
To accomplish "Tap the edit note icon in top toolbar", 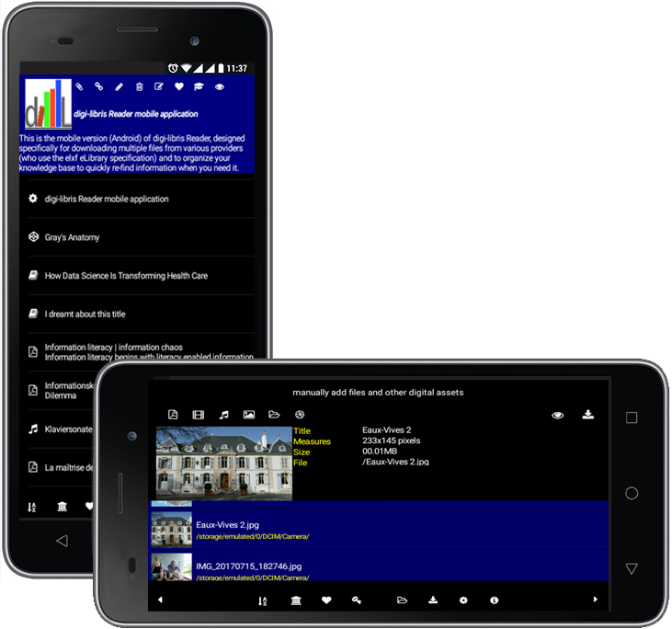I will point(159,86).
